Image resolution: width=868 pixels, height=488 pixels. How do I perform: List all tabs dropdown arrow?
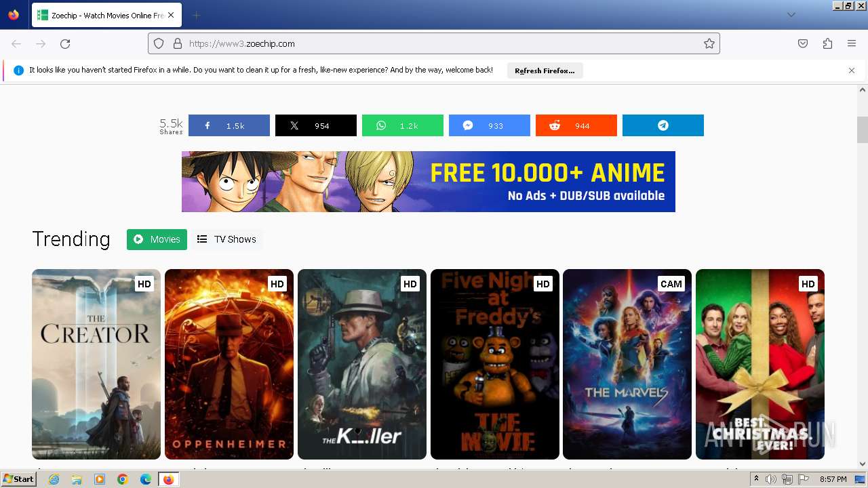tap(791, 15)
